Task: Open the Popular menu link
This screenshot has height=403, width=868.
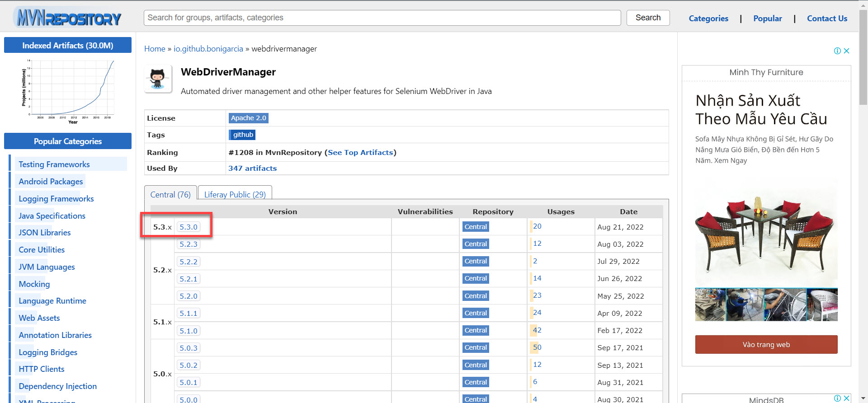Action: coord(767,19)
